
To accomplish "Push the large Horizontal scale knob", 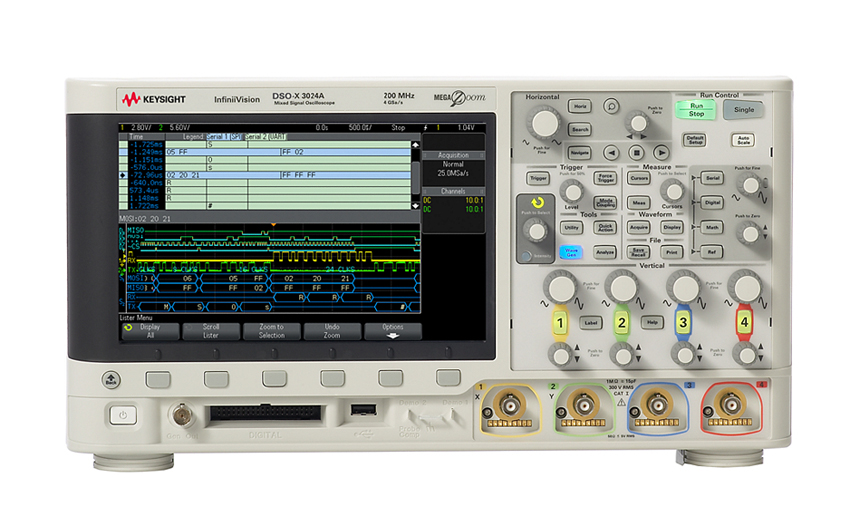I will click(544, 123).
